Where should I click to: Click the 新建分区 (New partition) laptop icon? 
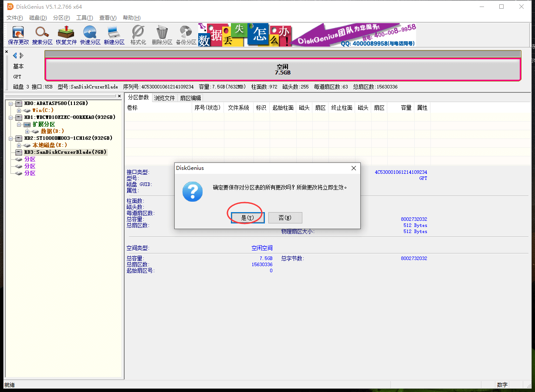tap(114, 35)
